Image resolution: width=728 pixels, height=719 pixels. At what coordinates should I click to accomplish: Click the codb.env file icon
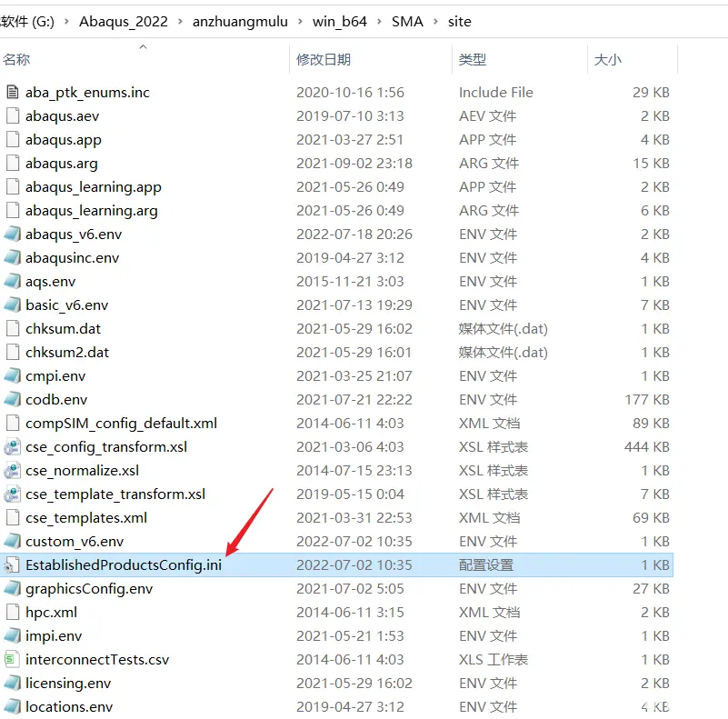pos(13,399)
